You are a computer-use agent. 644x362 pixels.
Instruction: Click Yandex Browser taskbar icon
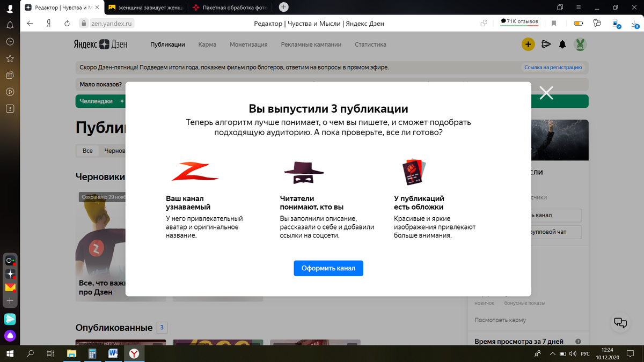[134, 353]
